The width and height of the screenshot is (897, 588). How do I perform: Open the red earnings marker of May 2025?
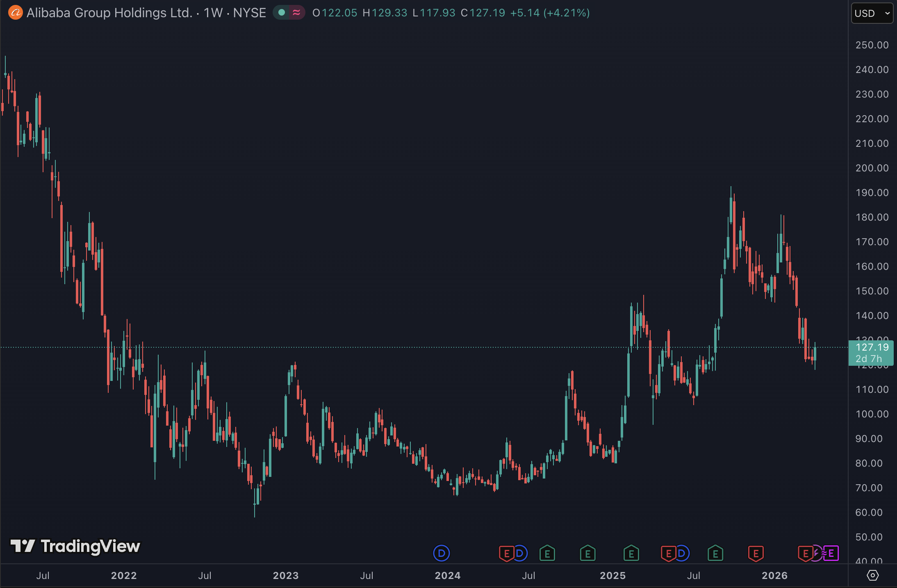point(668,554)
